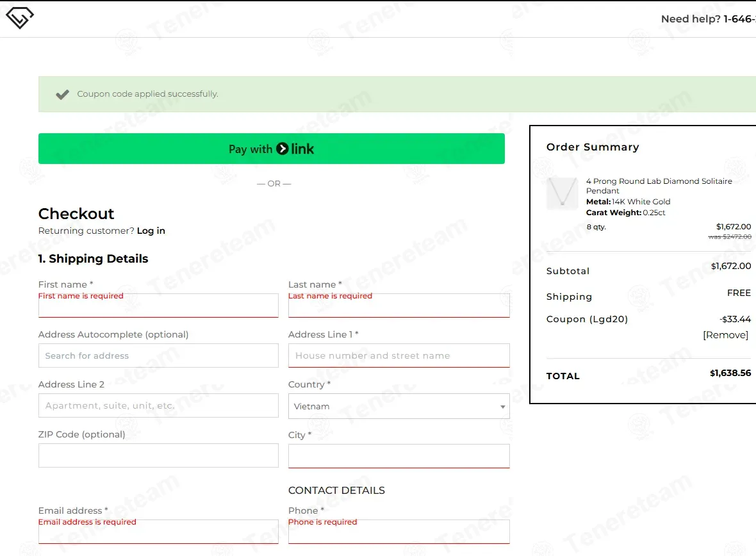Focus the Email address input field

(158, 532)
